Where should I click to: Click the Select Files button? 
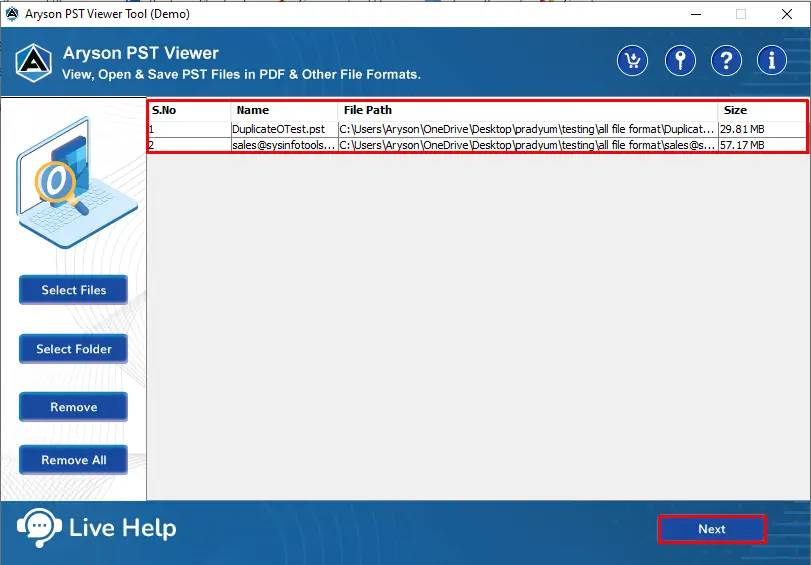point(73,290)
